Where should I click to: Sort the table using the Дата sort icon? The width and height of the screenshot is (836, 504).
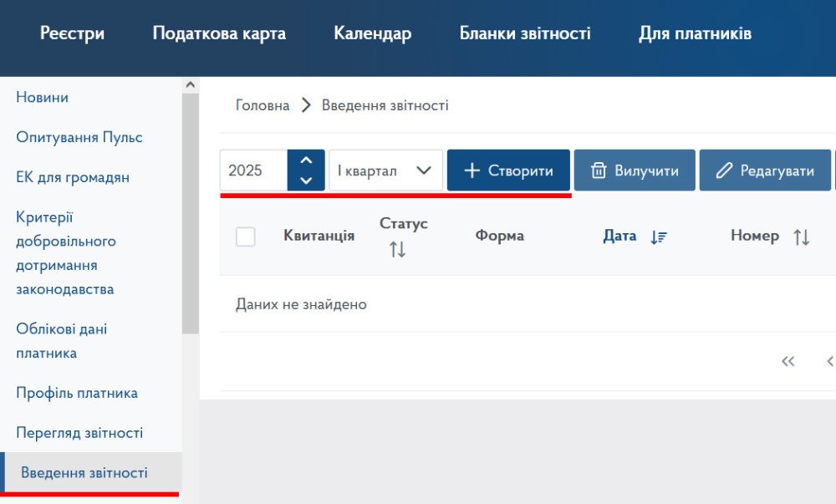click(658, 236)
